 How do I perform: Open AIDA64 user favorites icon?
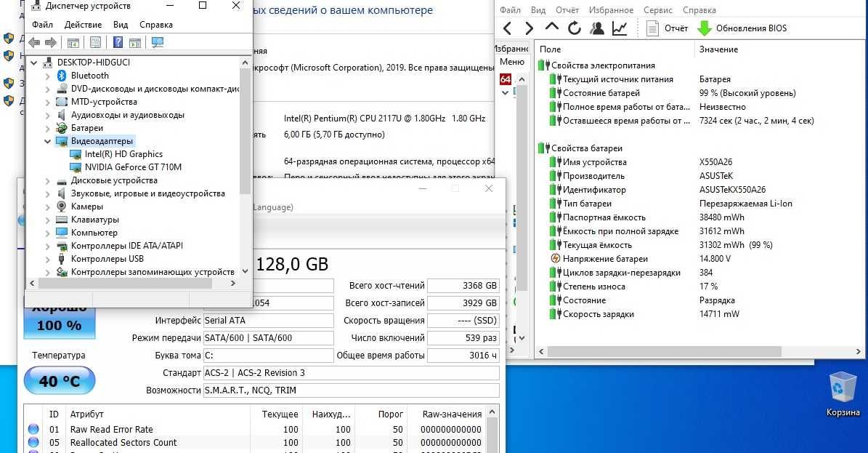pos(597,28)
